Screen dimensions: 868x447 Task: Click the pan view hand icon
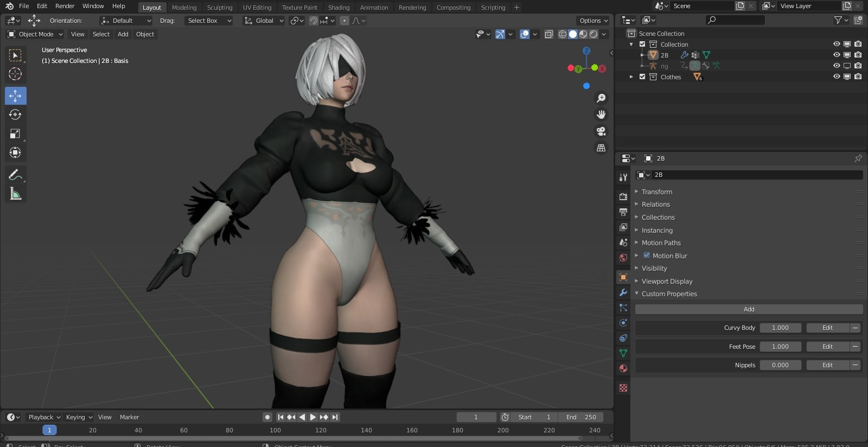601,114
